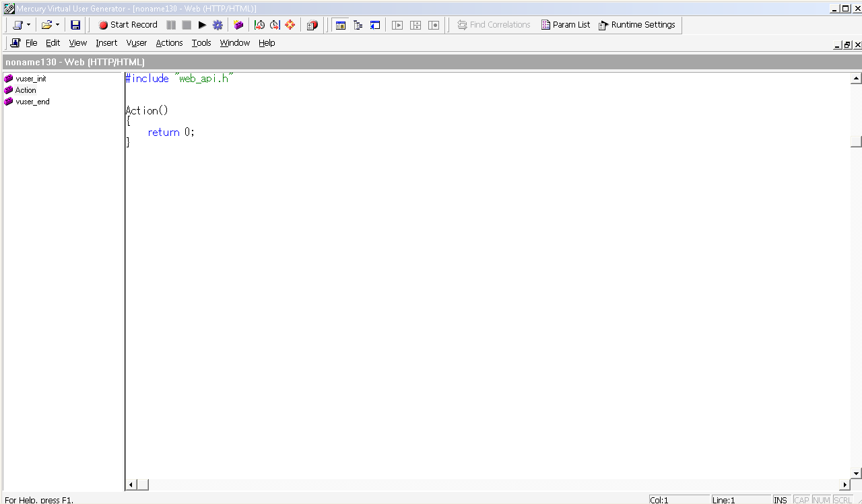Open the Help menu
The image size is (862, 504).
267,43
